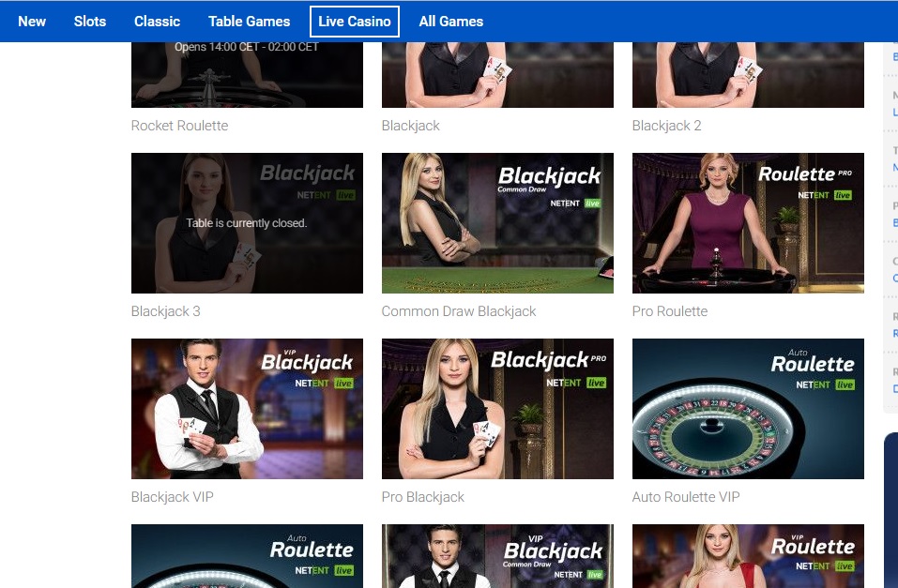Screen dimensions: 898x588
Task: Go to the Table Games tab
Action: 249,22
